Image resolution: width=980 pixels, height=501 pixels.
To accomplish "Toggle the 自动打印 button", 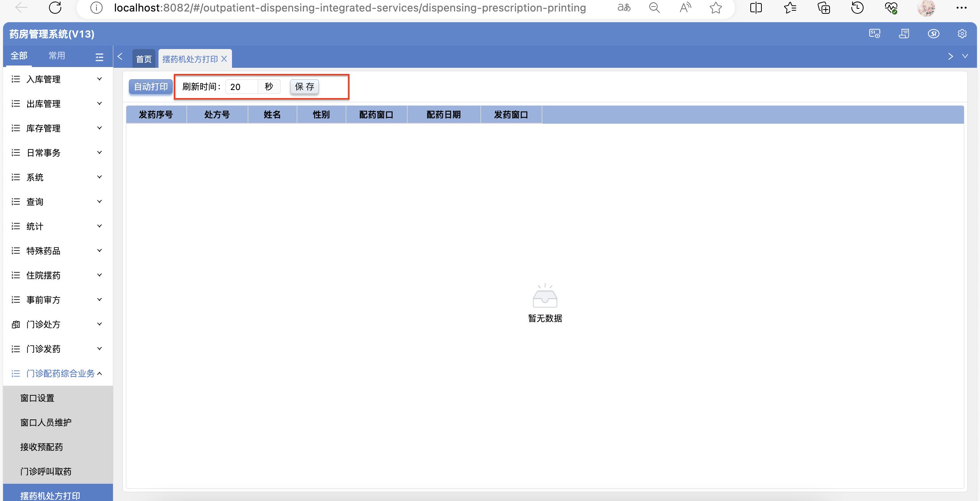I will [x=151, y=87].
